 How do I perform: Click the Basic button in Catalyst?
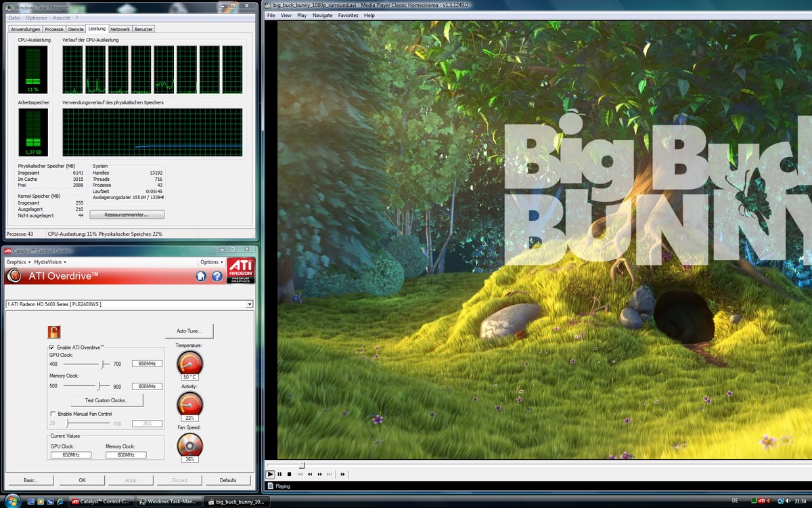click(x=30, y=480)
